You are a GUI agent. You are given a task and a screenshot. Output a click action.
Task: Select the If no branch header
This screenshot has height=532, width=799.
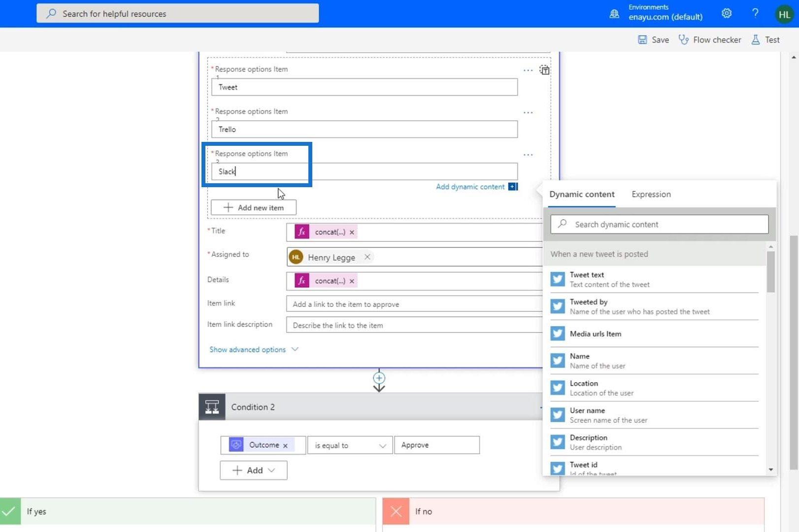tap(573, 511)
